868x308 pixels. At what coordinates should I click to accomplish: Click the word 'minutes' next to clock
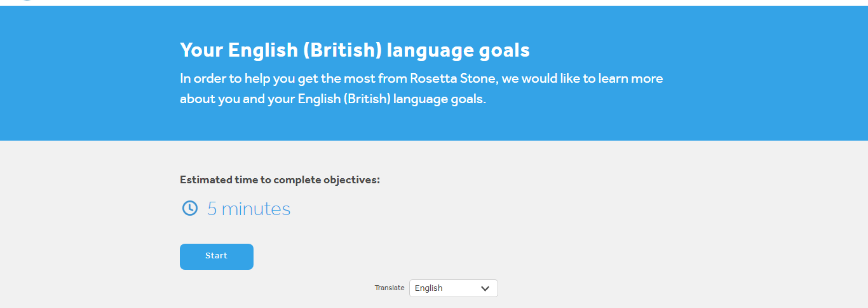(x=256, y=209)
